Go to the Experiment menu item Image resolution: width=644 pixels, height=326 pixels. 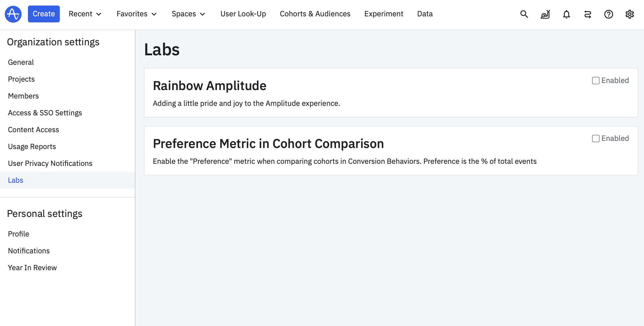point(384,14)
